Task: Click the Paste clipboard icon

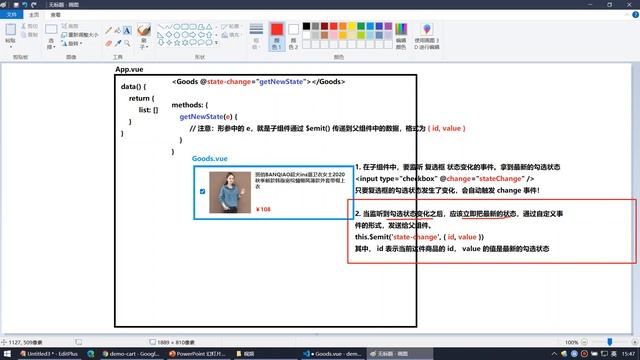Action: tap(11, 30)
